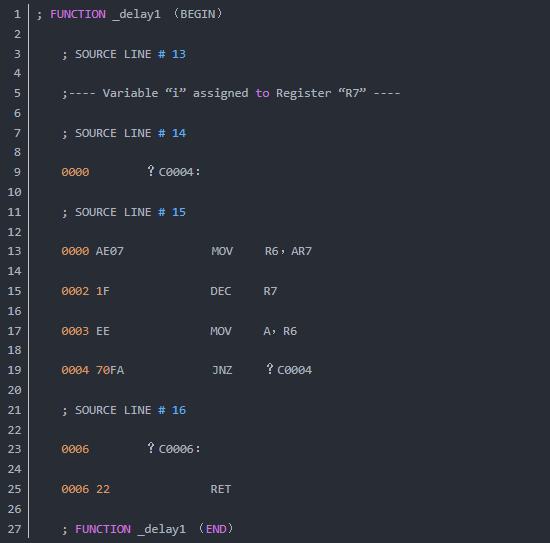
Task: Click the opcode AE07 on line 13
Action: pos(109,251)
